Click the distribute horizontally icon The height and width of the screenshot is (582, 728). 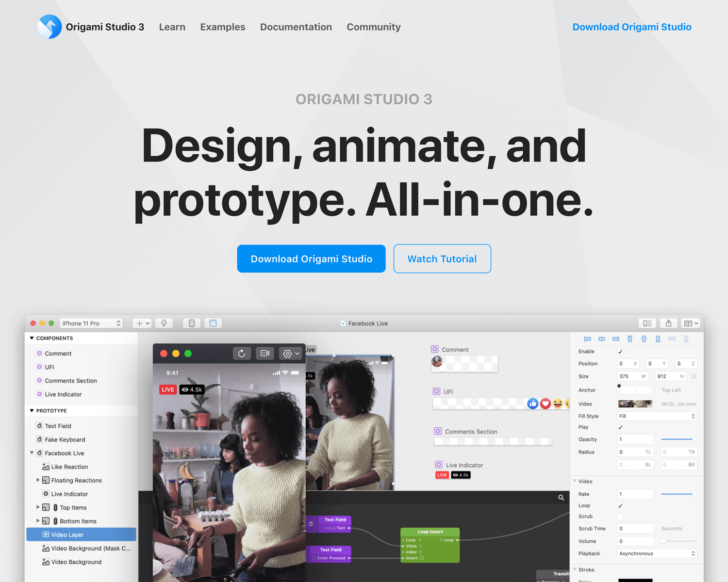coord(672,339)
